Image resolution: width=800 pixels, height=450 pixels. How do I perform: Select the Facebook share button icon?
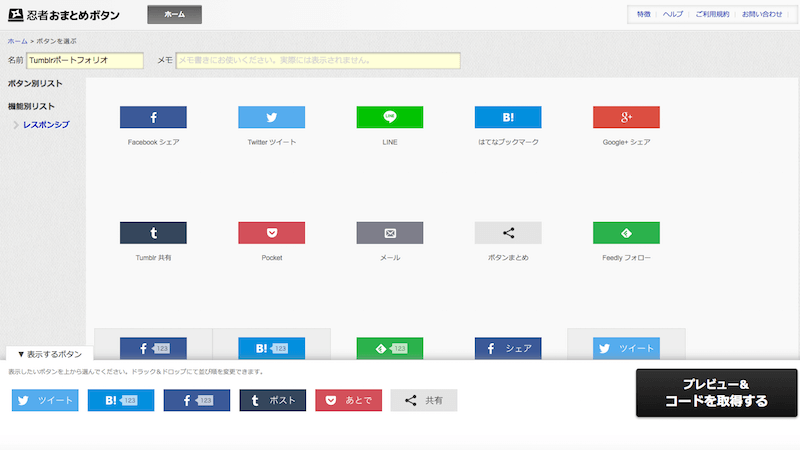(153, 117)
